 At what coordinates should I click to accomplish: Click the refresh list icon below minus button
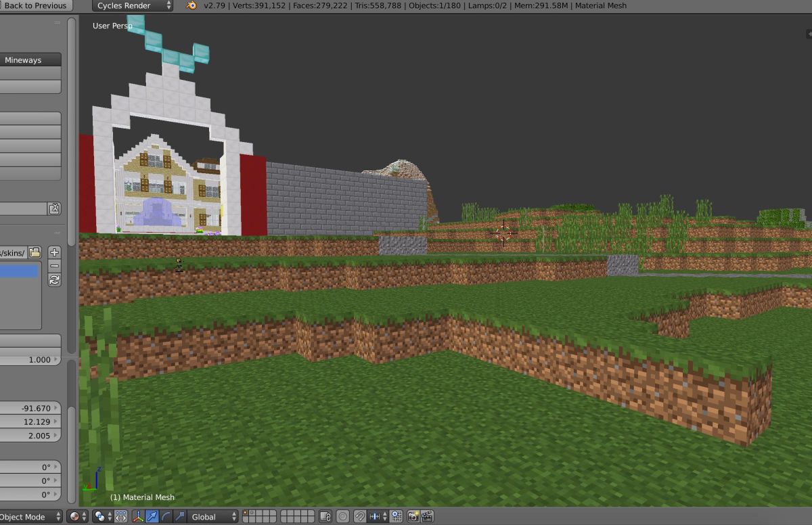tap(55, 279)
